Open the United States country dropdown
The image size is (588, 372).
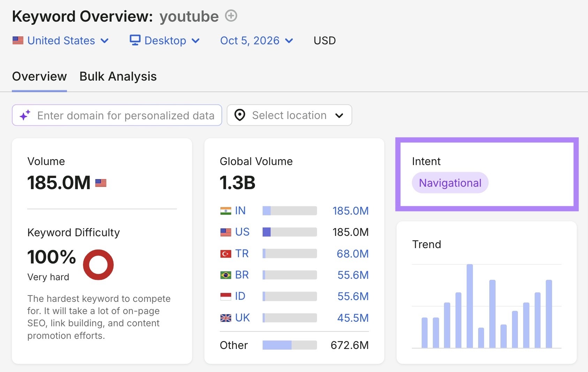click(61, 40)
